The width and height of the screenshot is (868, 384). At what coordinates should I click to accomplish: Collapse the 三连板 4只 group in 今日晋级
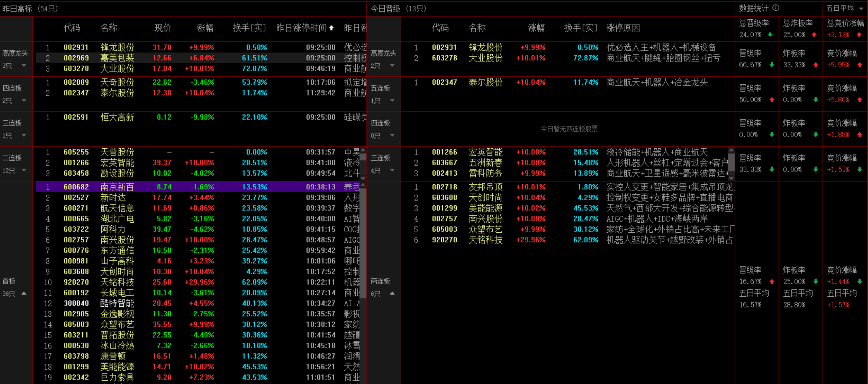click(392, 170)
